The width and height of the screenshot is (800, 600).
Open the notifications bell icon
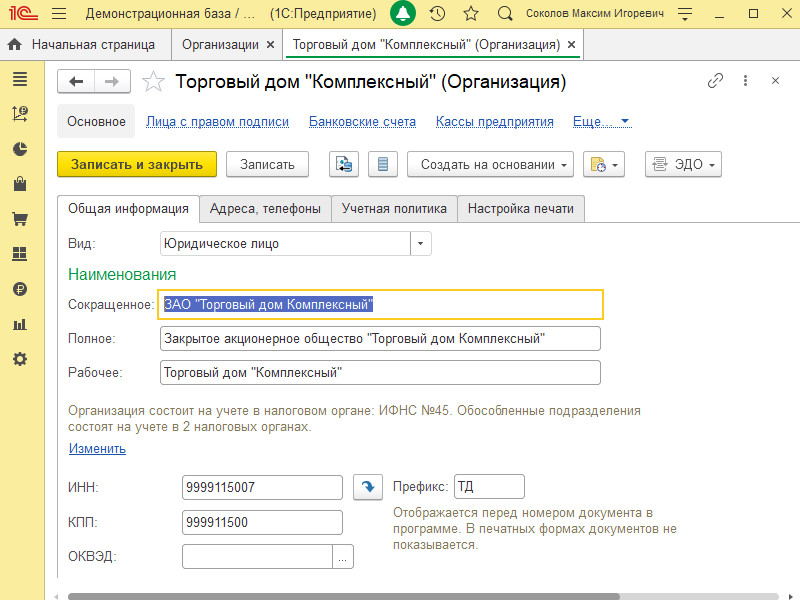point(403,14)
